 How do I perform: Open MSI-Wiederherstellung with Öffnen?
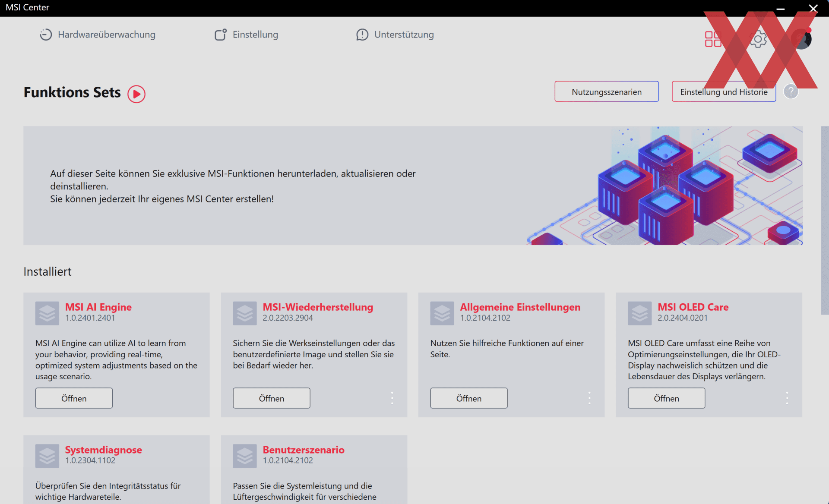point(272,398)
